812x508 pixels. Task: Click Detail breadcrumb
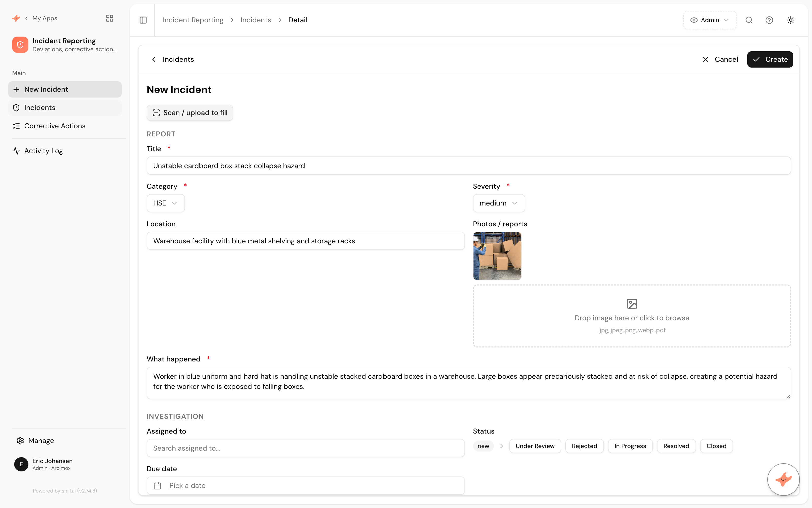point(298,20)
